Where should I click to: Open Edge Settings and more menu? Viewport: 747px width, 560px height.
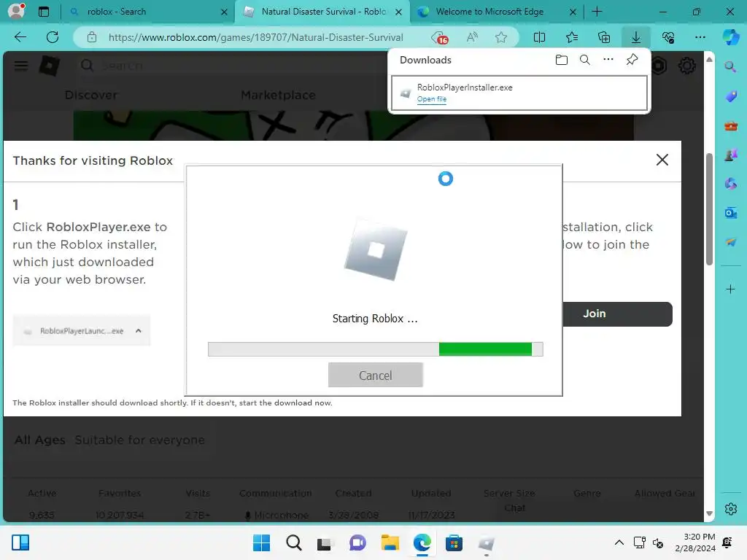coord(700,37)
